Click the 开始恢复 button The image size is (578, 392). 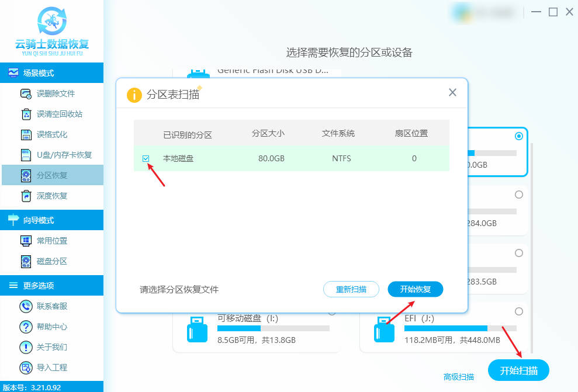coord(415,289)
